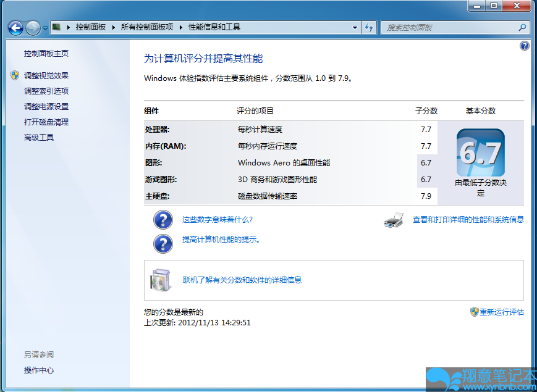
Task: Click the software box icon
Action: coord(160,280)
